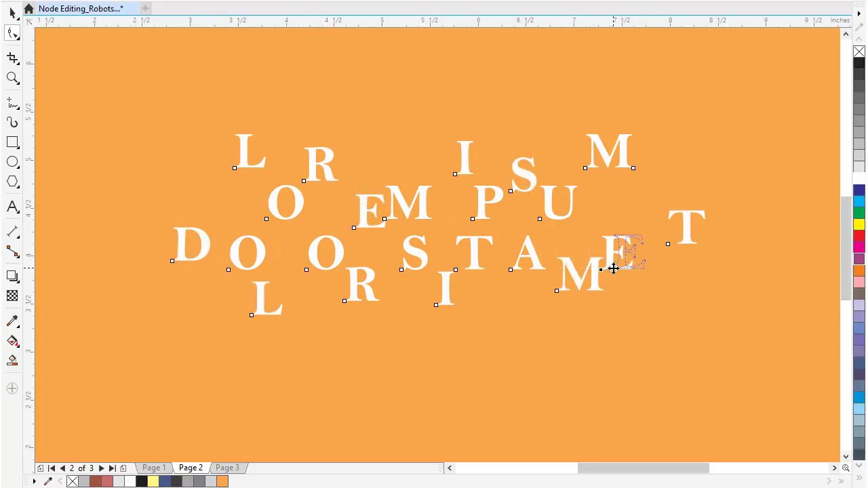Jump to the first page

click(x=52, y=468)
